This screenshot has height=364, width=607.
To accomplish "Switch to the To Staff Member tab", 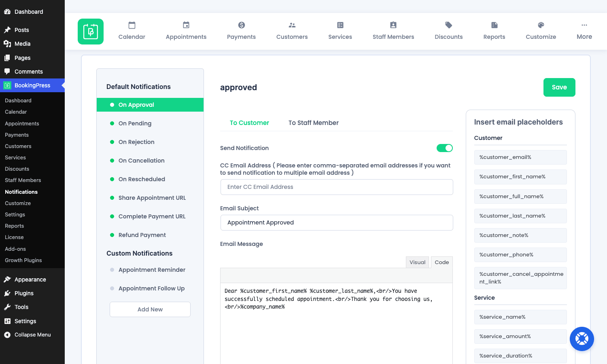I will point(314,123).
